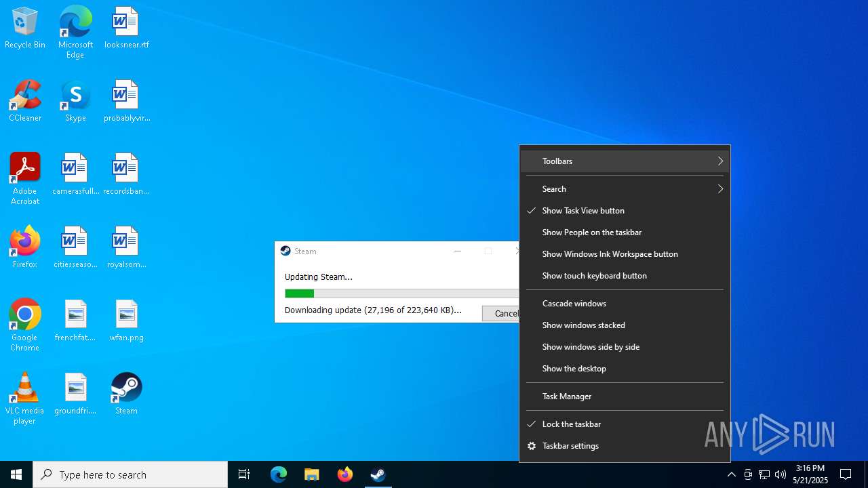
Task: Minimize the Steam updater window
Action: pyautogui.click(x=457, y=251)
